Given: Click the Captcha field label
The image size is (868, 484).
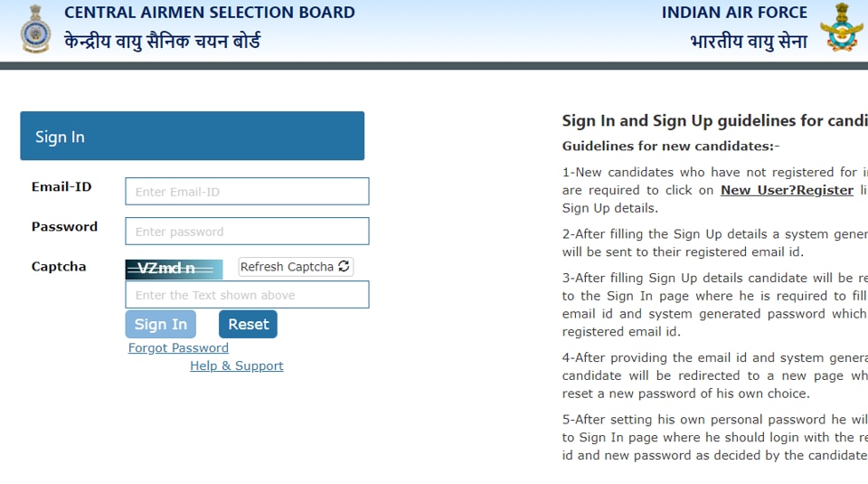Looking at the screenshot, I should (59, 267).
